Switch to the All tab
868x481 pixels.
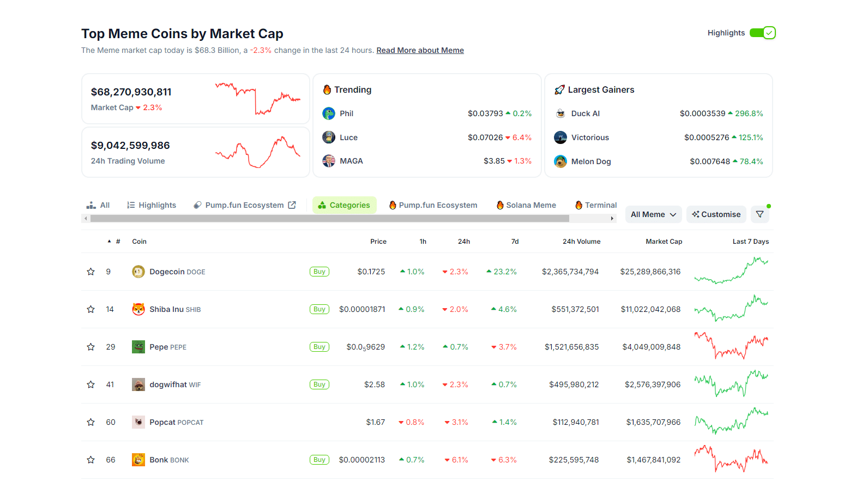tap(98, 205)
